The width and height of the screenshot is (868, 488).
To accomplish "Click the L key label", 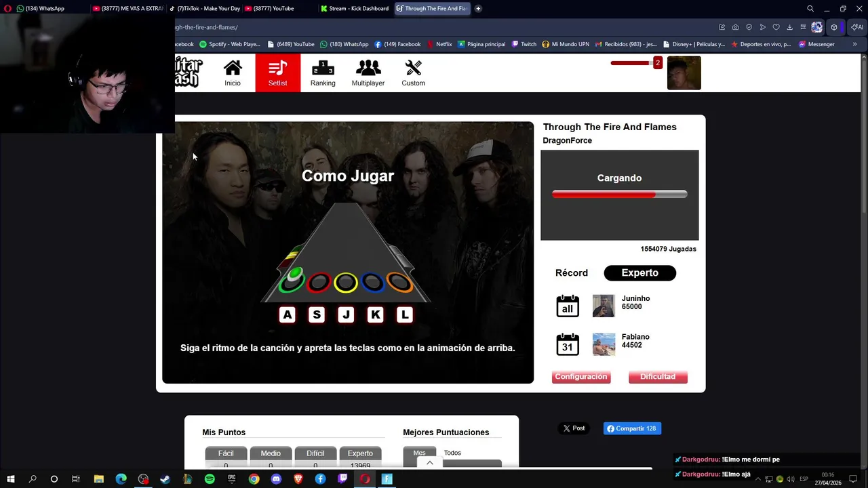I will [405, 314].
